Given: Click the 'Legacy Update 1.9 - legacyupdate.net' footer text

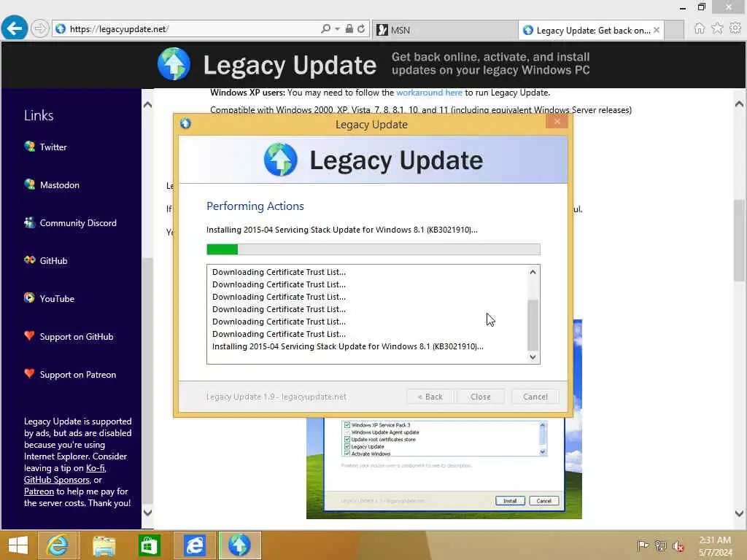Looking at the screenshot, I should [x=276, y=397].
